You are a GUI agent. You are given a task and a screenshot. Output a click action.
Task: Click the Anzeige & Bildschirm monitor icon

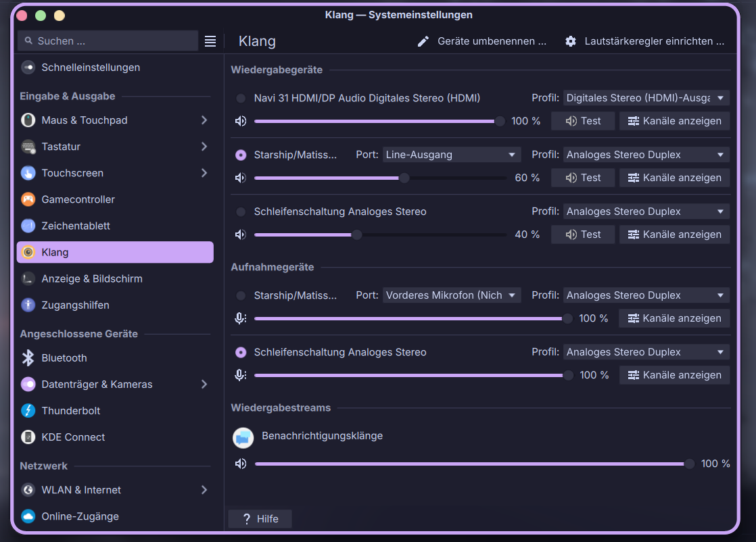[28, 278]
